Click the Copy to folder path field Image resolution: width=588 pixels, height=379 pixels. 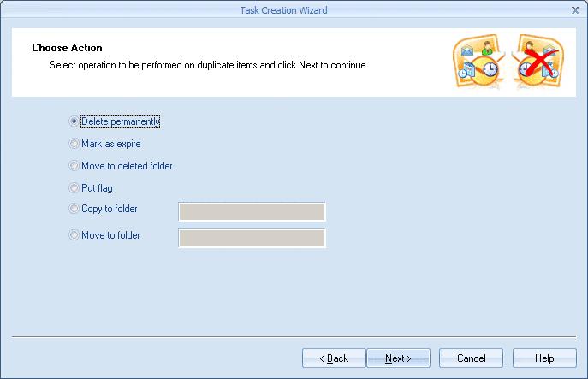point(252,211)
